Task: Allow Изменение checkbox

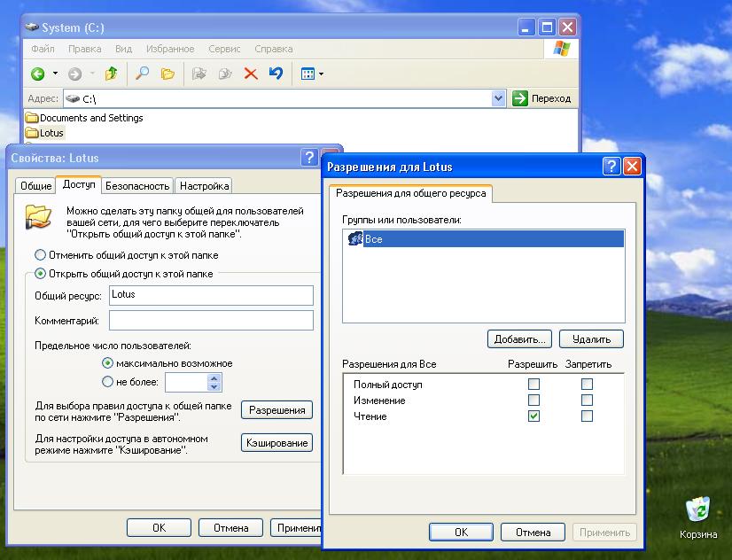Action: (x=533, y=400)
